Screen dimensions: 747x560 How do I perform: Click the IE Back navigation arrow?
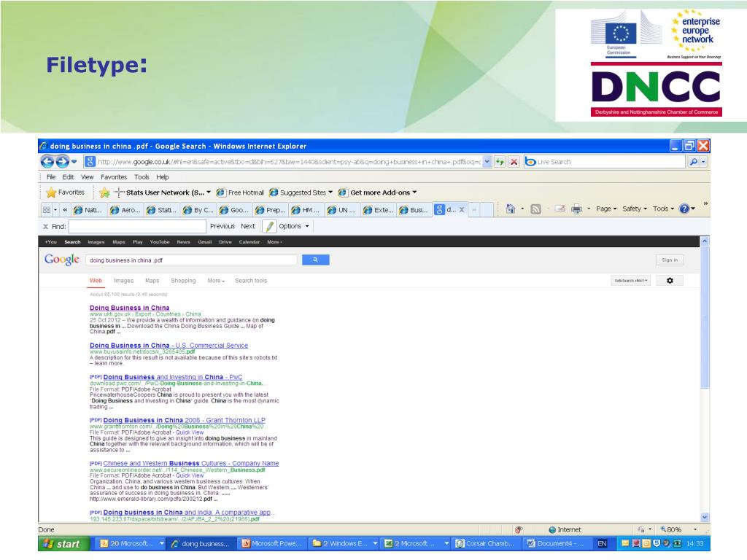(x=47, y=162)
